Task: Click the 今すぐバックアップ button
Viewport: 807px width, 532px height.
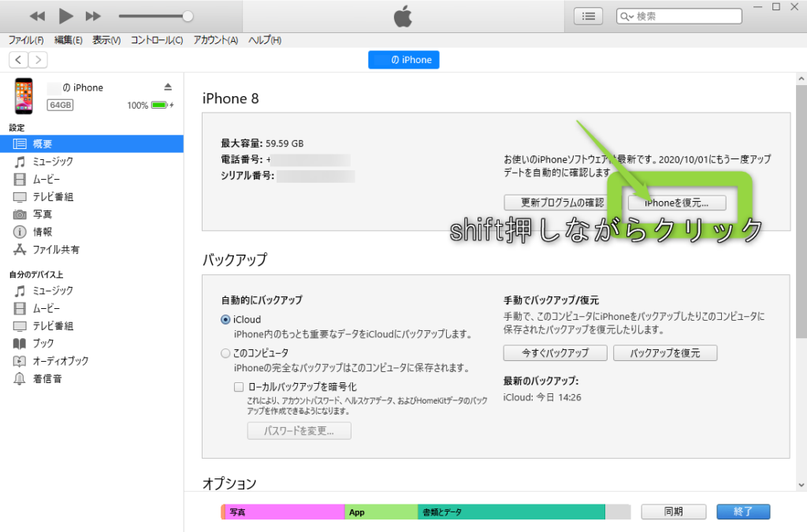Action: tap(556, 353)
